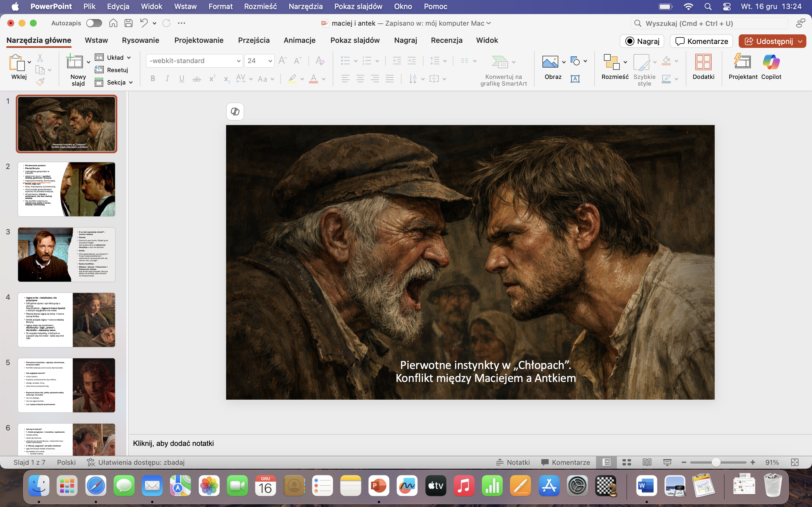Screen dimensions: 812x507
Task: Open the Wstaw menu in menu bar
Action: [x=185, y=6]
